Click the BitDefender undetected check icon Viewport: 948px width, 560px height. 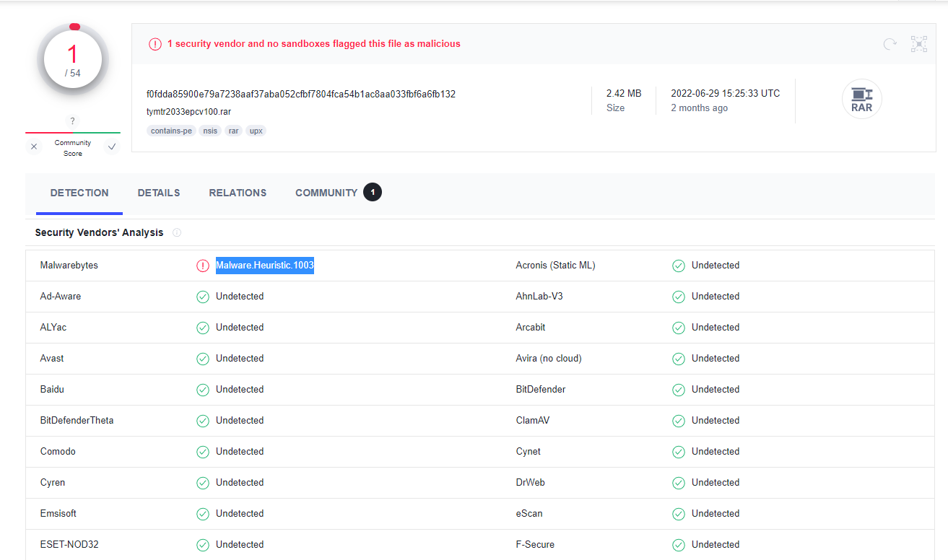pos(679,390)
